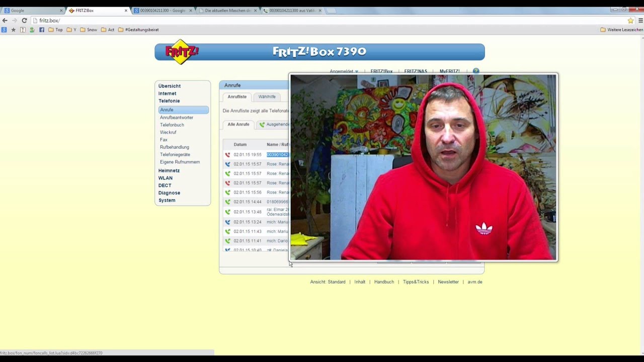The image size is (644, 362).
Task: Click the Ansicht: Standard footer link
Action: (328, 282)
